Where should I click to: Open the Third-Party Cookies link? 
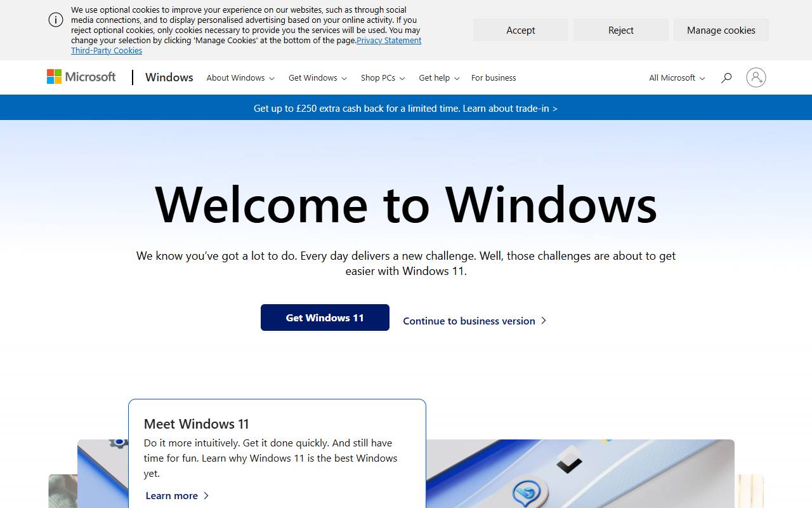(107, 50)
